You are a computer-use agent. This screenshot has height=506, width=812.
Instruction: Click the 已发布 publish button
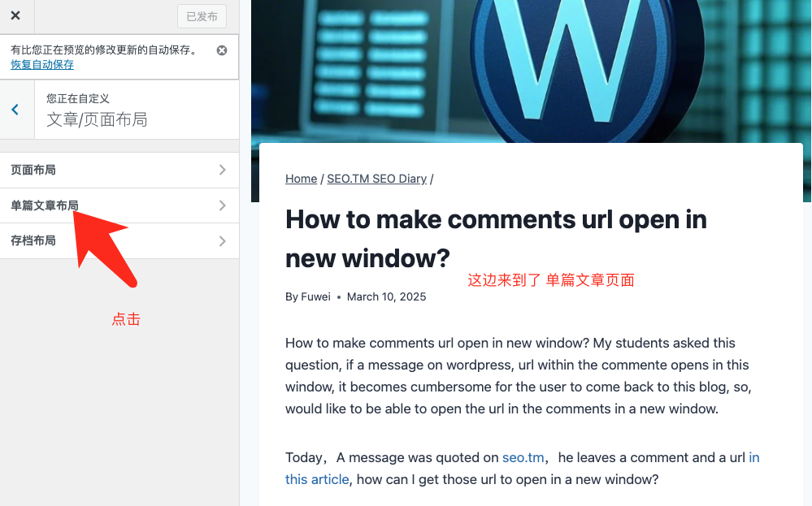(x=202, y=16)
